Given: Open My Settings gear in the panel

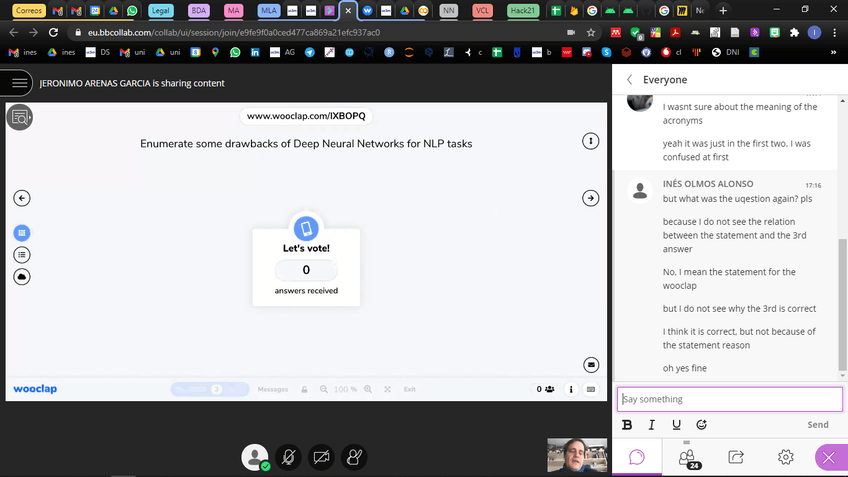Looking at the screenshot, I should 786,457.
